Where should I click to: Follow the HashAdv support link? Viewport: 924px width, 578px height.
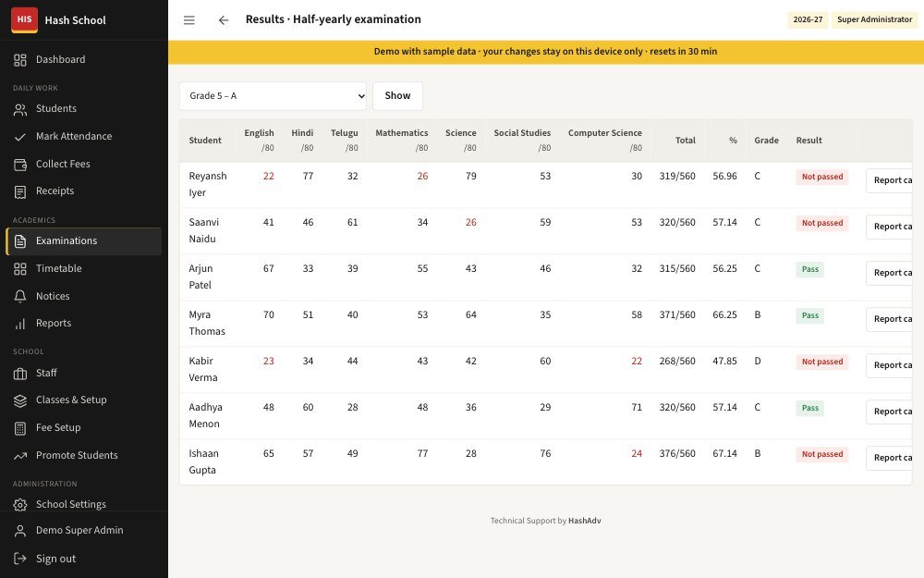tap(585, 521)
